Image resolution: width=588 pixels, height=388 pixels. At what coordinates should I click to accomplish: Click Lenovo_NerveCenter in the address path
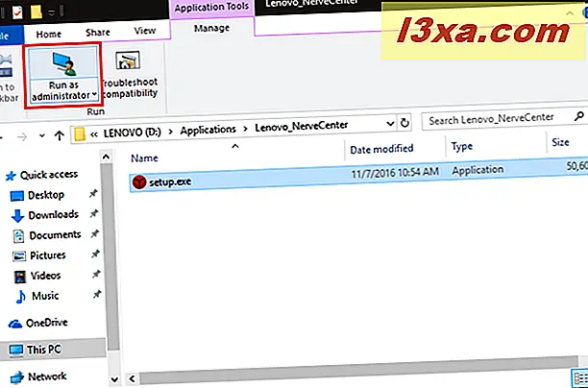pyautogui.click(x=302, y=127)
